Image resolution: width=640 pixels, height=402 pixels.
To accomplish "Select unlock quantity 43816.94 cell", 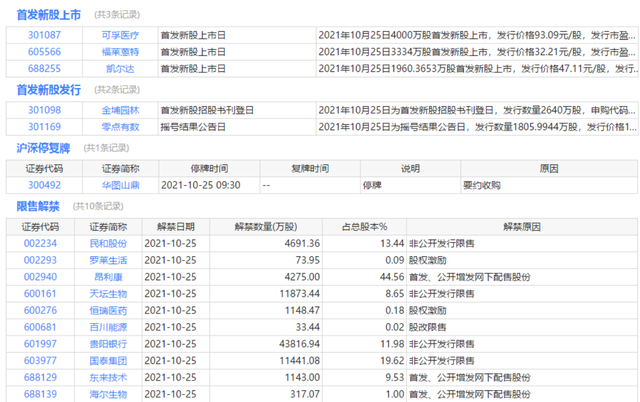I will 266,344.
